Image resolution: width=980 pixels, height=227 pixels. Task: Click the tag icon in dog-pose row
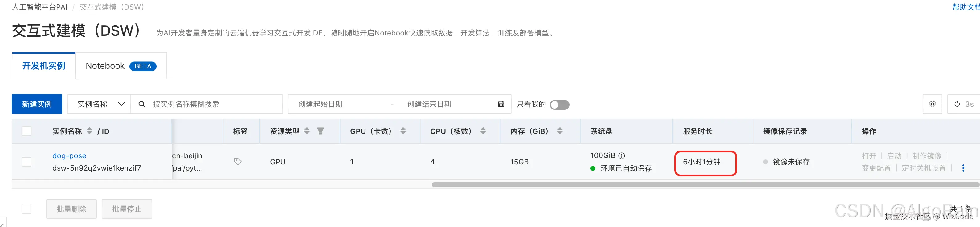pos(238,162)
